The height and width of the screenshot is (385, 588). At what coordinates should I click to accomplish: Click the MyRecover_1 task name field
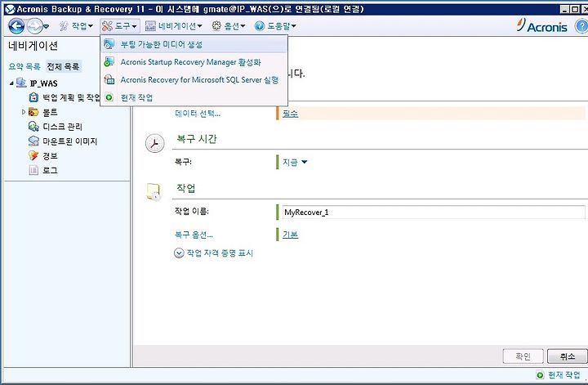433,212
